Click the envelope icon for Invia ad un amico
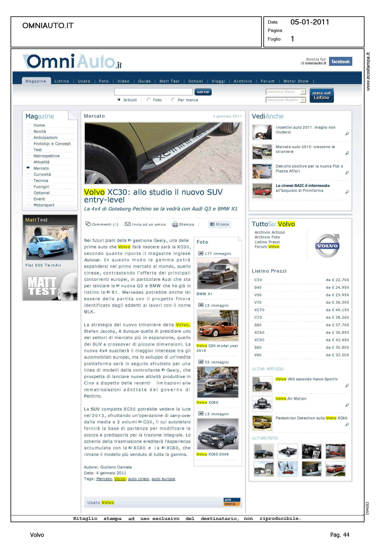The width and height of the screenshot is (392, 550). pyautogui.click(x=128, y=224)
